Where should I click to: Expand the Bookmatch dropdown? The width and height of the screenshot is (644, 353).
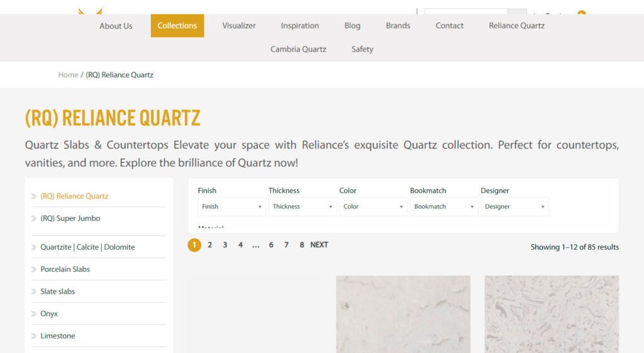[x=444, y=206]
